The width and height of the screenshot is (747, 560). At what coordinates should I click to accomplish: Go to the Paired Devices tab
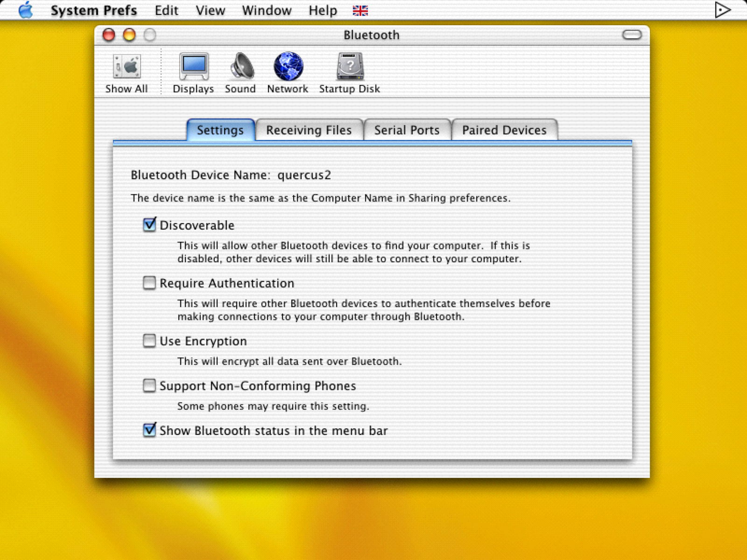point(504,130)
